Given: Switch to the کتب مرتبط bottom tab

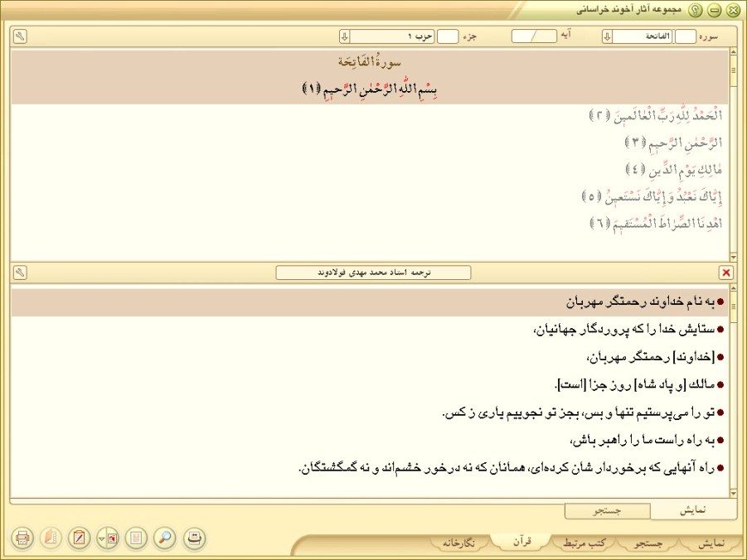Looking at the screenshot, I should (x=584, y=543).
